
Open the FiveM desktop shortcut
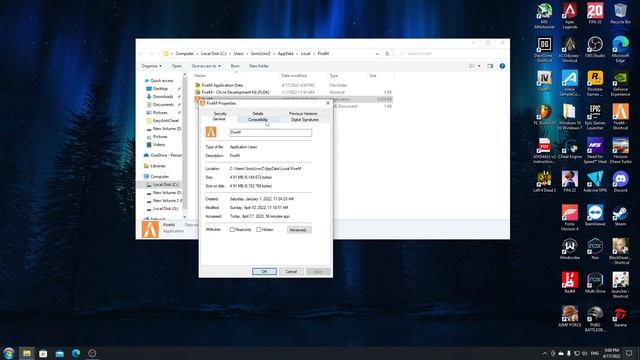620,117
